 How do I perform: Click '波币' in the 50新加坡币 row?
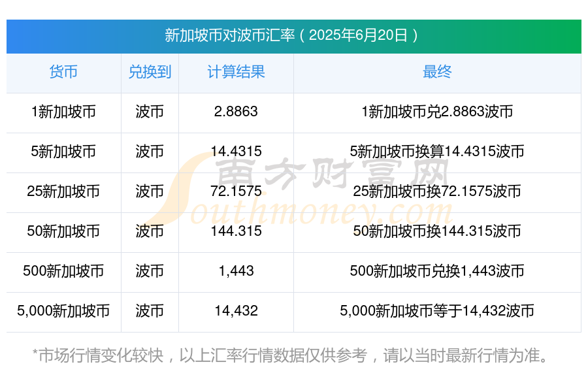click(x=150, y=231)
